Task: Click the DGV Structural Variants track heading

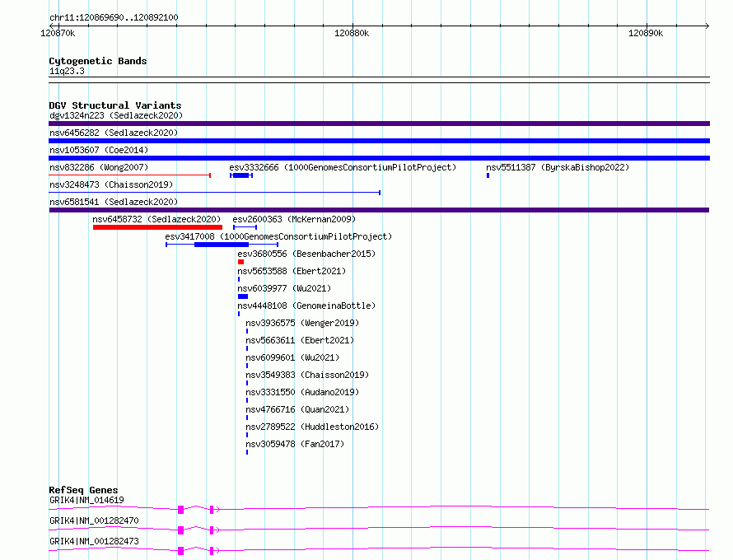Action: [x=115, y=105]
